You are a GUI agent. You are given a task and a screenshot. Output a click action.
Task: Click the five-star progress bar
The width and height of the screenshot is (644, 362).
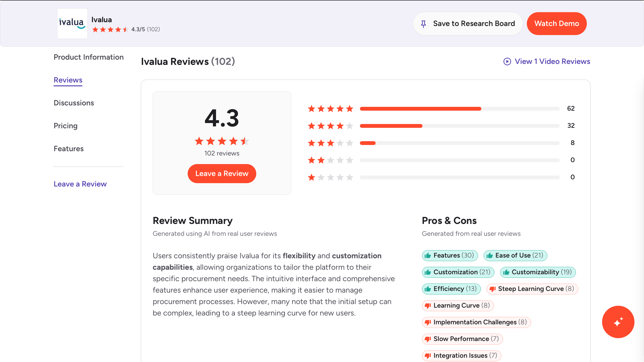[x=459, y=109]
